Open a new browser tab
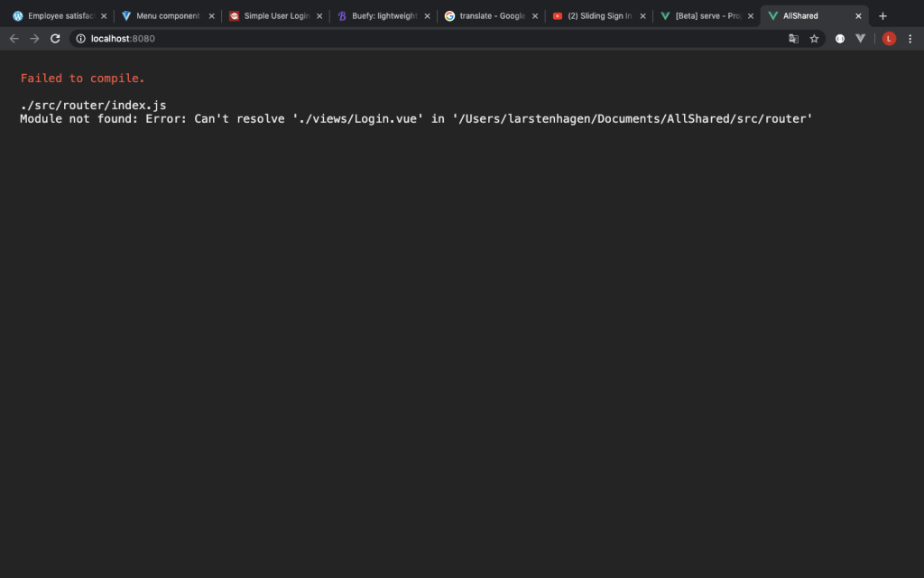 coord(882,16)
